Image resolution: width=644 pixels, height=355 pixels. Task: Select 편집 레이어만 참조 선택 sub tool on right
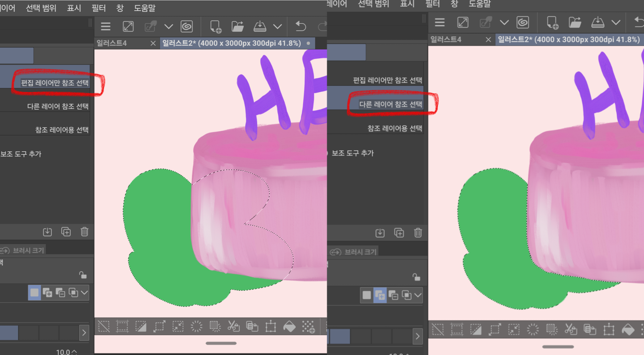click(x=387, y=80)
